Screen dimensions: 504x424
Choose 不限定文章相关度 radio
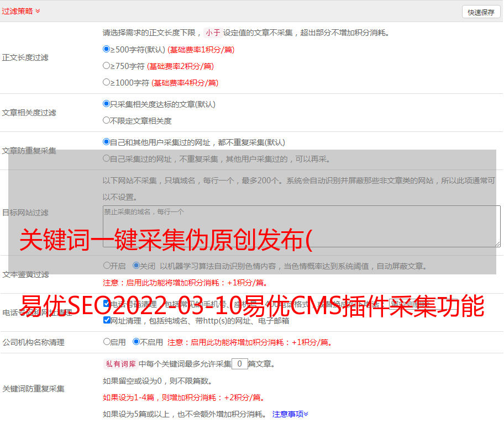click(x=106, y=120)
